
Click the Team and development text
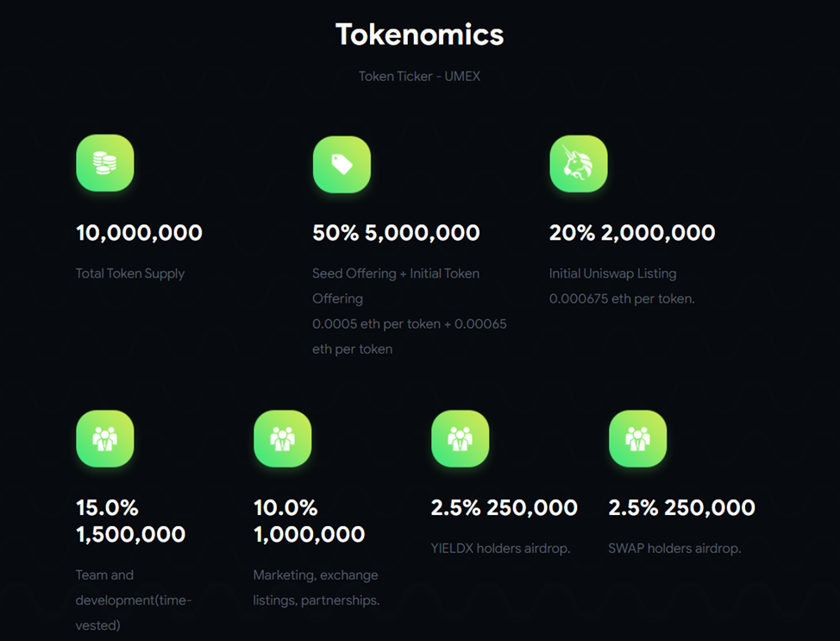pyautogui.click(x=134, y=600)
